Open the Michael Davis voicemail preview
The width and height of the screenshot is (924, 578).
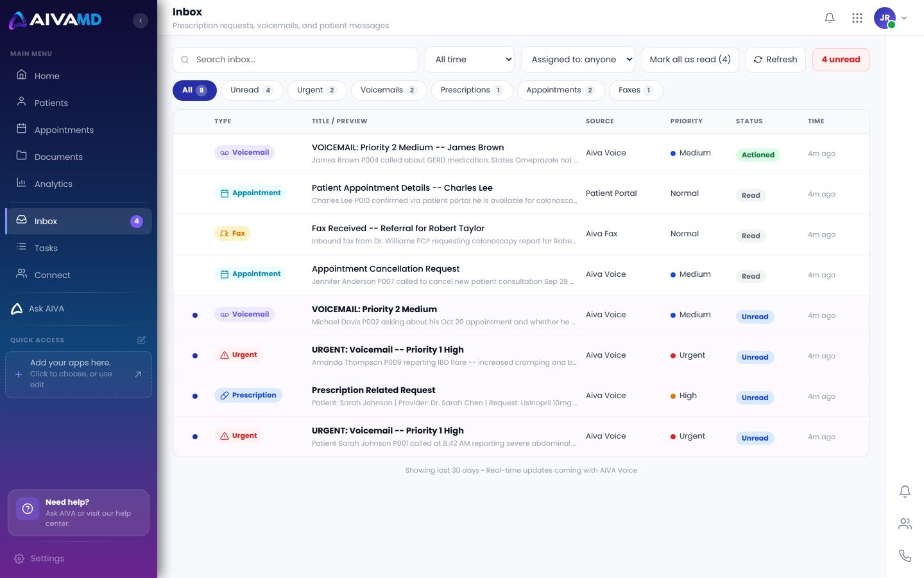[443, 322]
